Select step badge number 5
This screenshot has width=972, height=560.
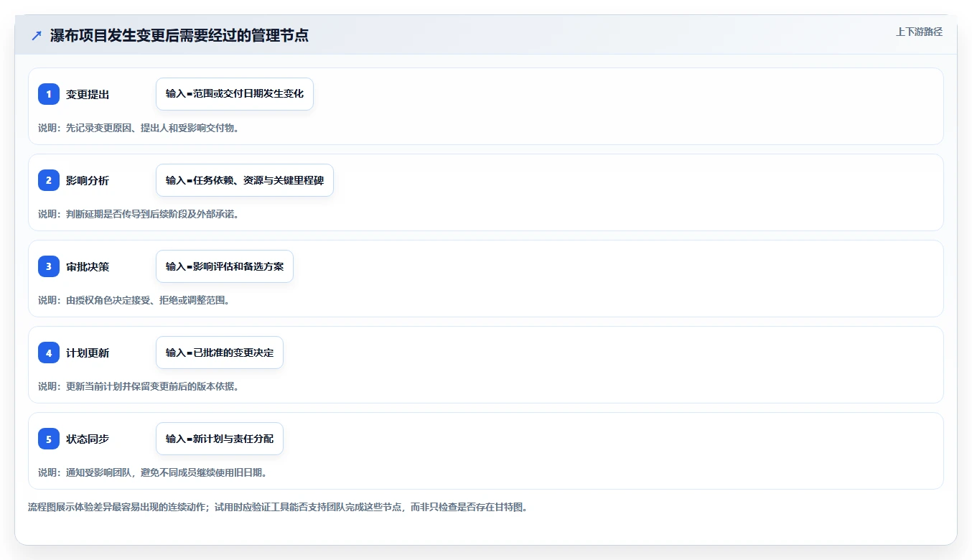click(x=49, y=439)
